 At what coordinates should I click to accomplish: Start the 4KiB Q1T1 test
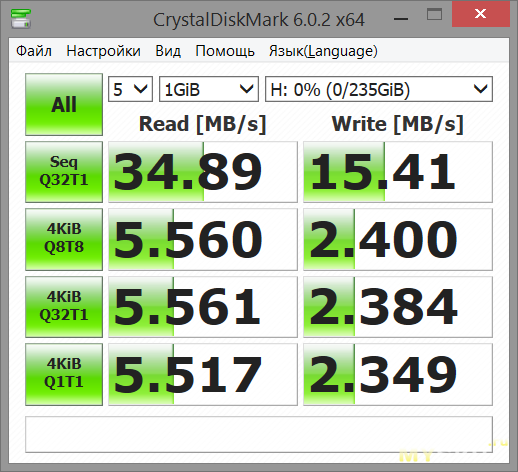(64, 374)
